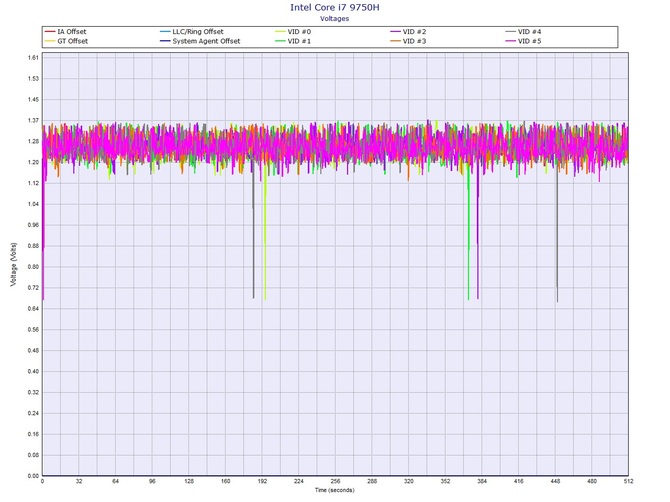Click the 256 tick on time axis
The width and height of the screenshot is (670, 502).
coord(335,481)
